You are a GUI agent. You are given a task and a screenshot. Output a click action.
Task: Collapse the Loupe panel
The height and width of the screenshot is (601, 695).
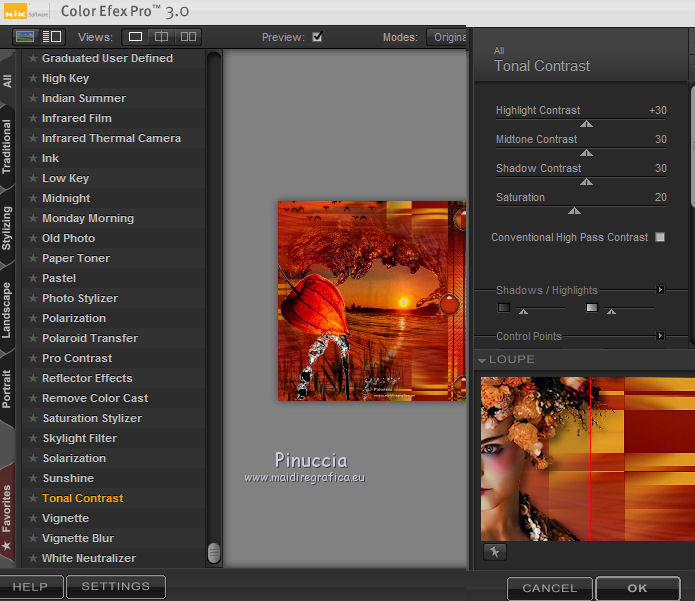(482, 360)
